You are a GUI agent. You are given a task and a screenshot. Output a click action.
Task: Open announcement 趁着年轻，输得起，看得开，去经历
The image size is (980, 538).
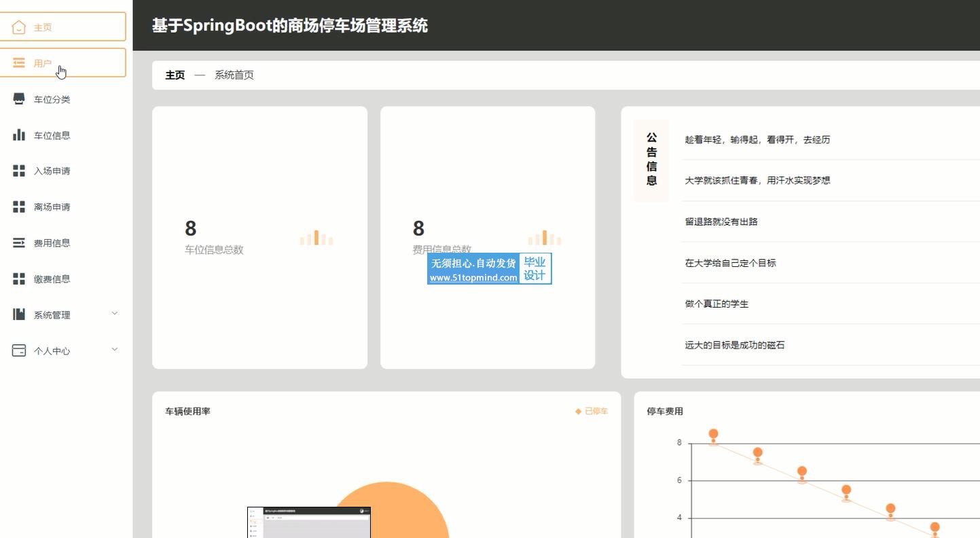[757, 140]
